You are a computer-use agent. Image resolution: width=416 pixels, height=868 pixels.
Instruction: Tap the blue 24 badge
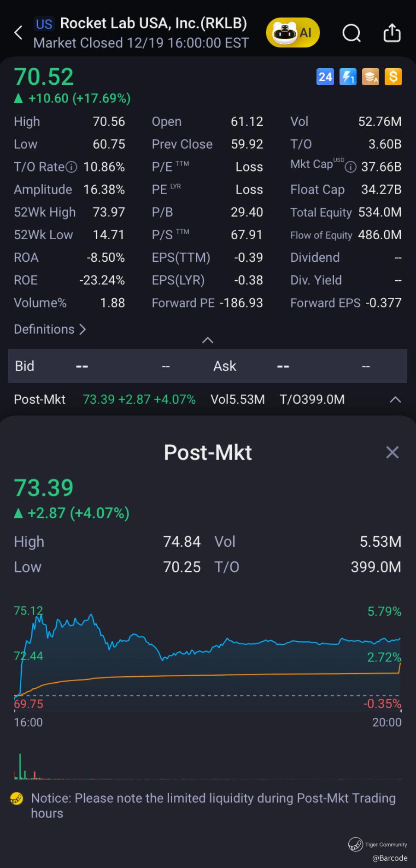coord(325,77)
